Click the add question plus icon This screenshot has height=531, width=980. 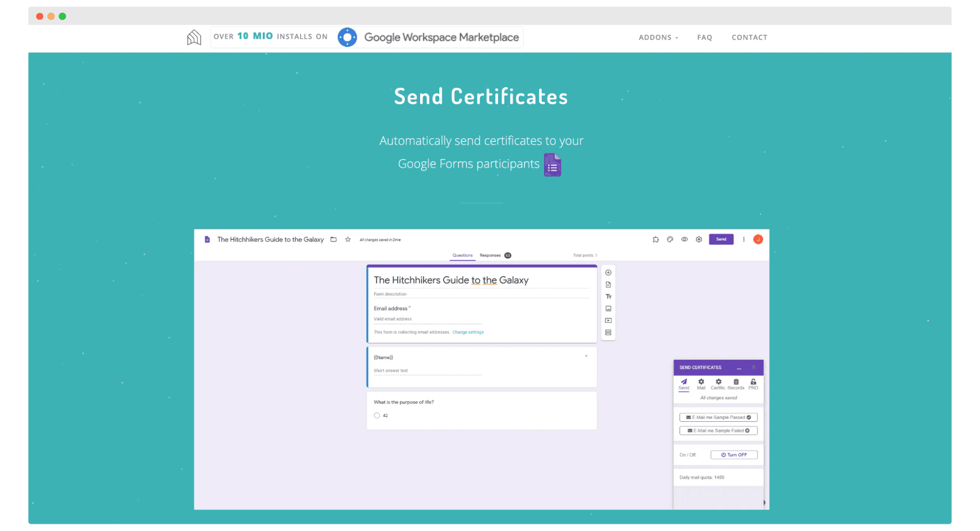[608, 272]
